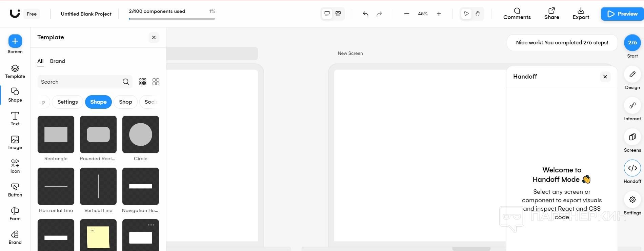
Task: Switch to the Brand tab
Action: tap(58, 61)
